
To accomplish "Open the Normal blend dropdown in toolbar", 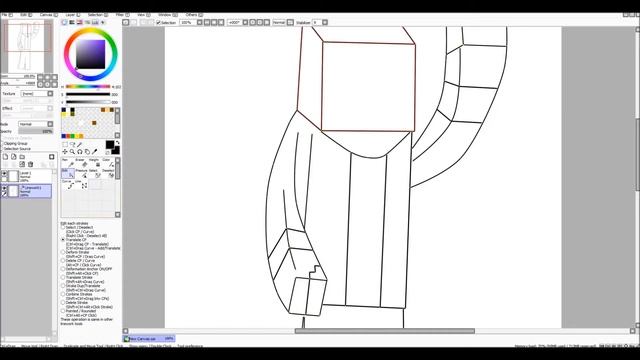I will 290,22.
